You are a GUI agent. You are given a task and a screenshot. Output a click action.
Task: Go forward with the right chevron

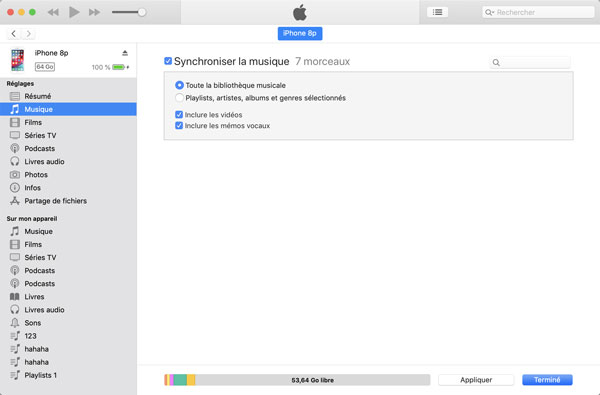28,34
